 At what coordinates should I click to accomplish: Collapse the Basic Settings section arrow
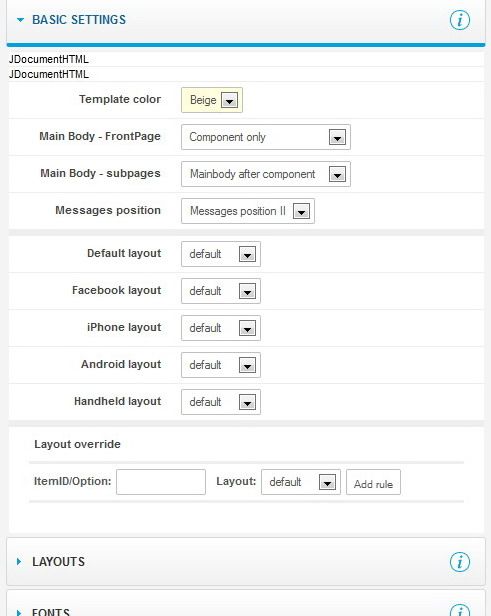point(20,20)
